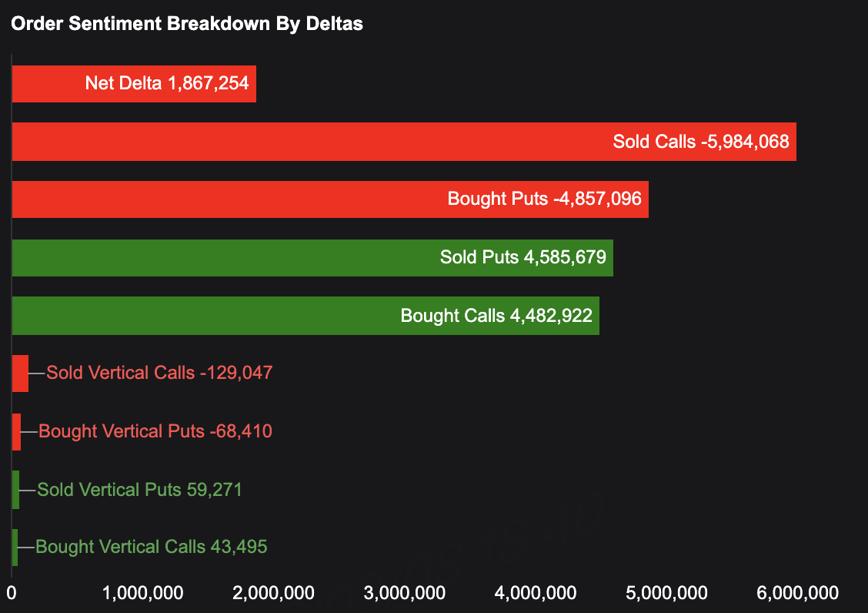The width and height of the screenshot is (868, 613).
Task: Click the small green Bought Vertical Calls bar
Action: coord(15,548)
